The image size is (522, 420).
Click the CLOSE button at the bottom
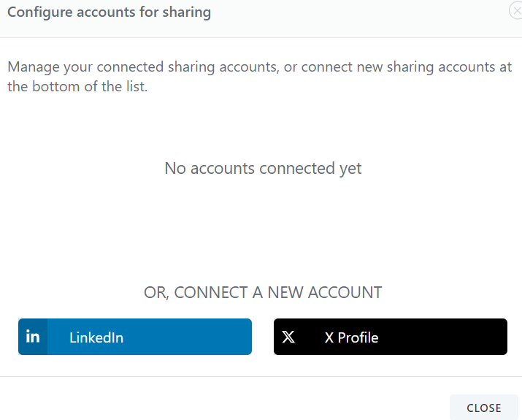484,408
